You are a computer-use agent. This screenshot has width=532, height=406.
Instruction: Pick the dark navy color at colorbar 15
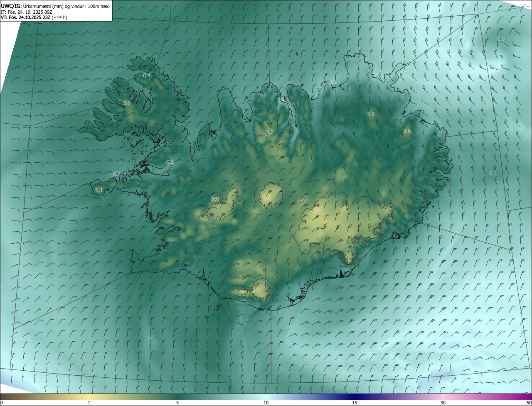pyautogui.click(x=355, y=396)
